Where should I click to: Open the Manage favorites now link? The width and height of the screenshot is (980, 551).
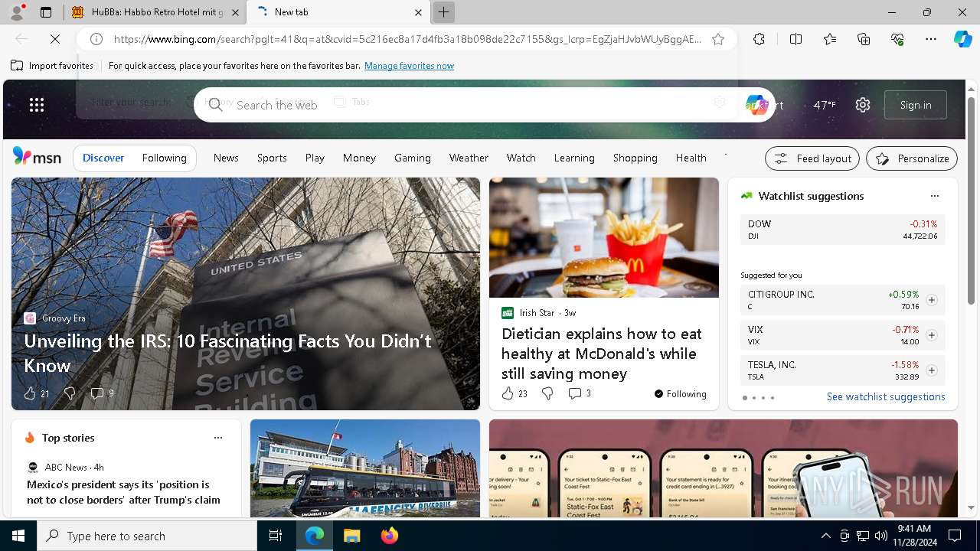click(410, 66)
